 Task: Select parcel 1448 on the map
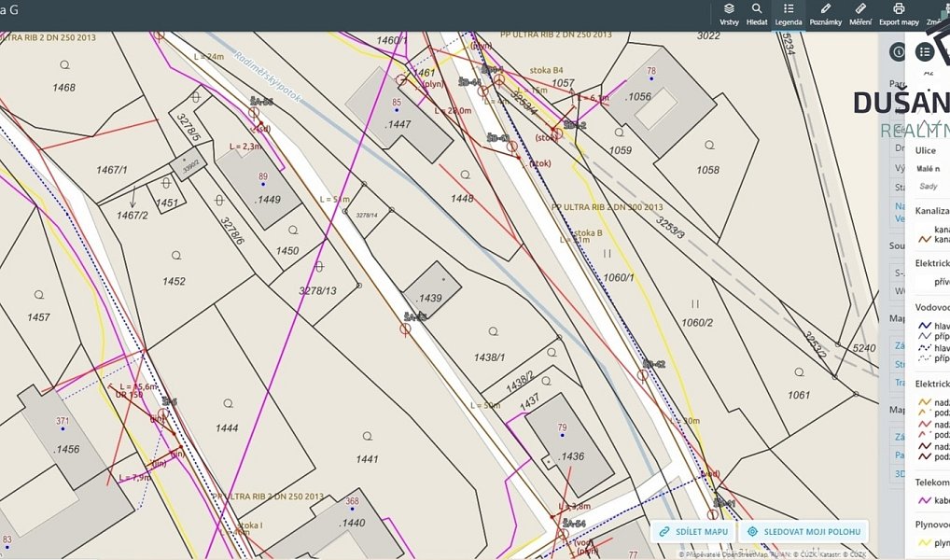462,198
